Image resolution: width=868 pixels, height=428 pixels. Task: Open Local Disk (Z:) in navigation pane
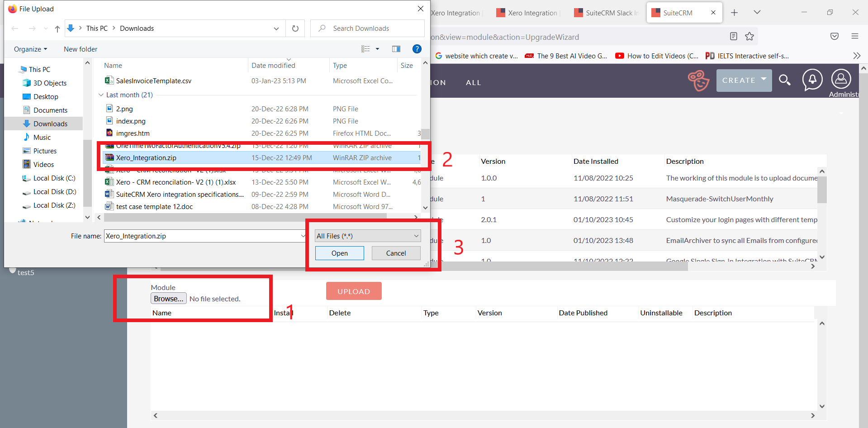point(54,205)
